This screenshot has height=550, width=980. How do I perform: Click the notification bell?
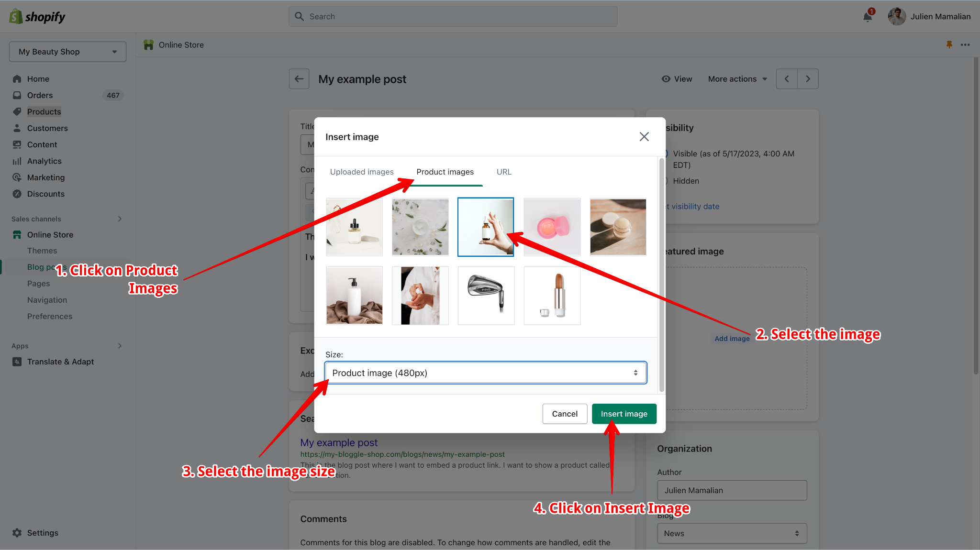867,16
